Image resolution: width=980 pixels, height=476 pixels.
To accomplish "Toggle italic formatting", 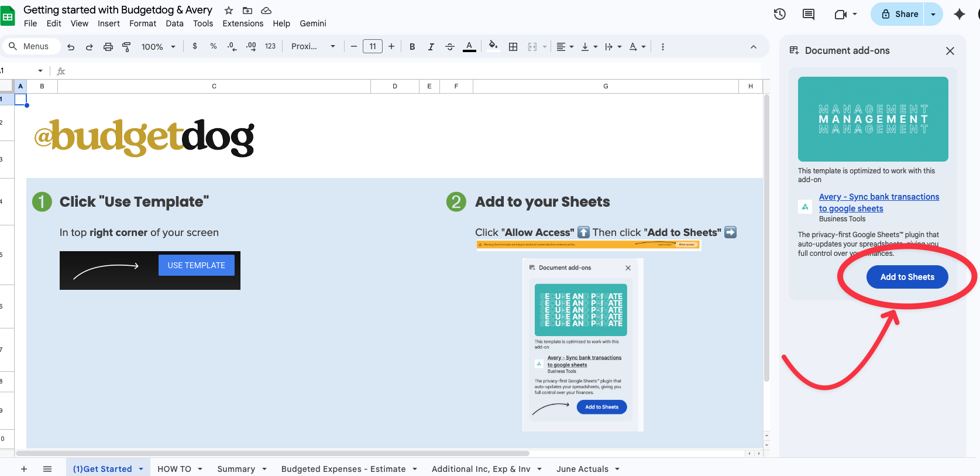I will point(431,47).
